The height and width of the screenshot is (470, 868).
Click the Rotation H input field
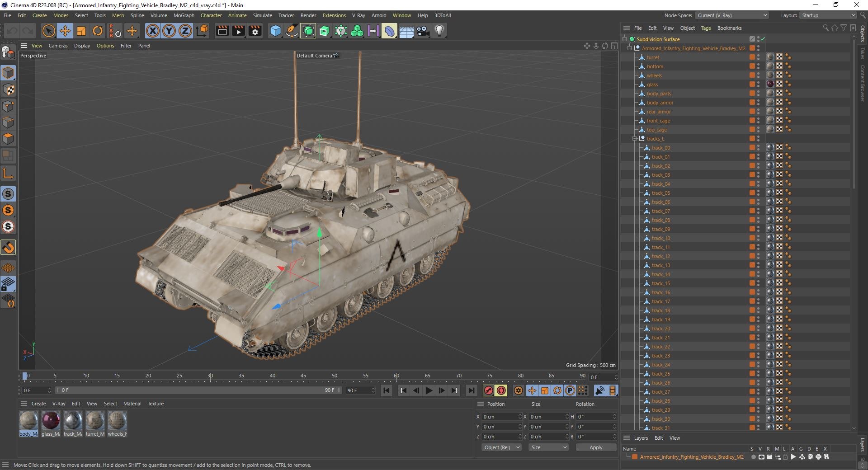click(596, 417)
